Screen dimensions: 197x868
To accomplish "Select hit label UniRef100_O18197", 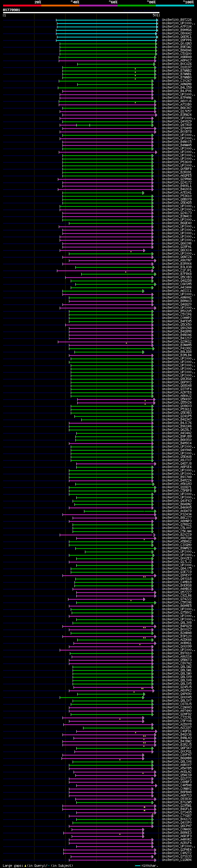I will tap(177, 67).
